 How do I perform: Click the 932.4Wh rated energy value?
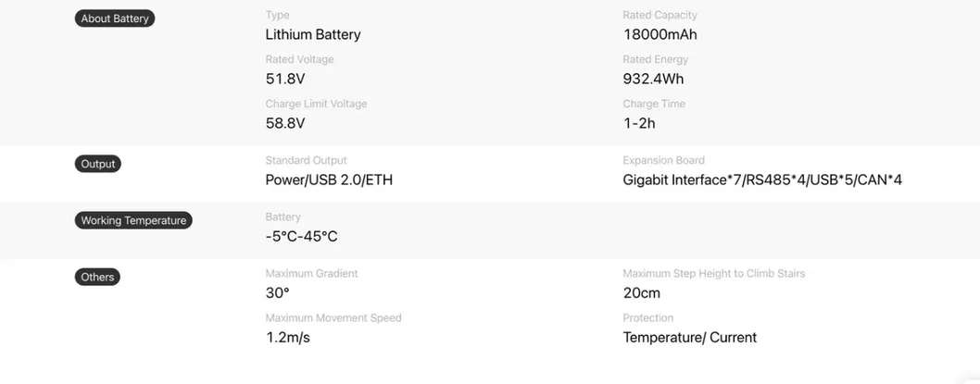tap(653, 79)
